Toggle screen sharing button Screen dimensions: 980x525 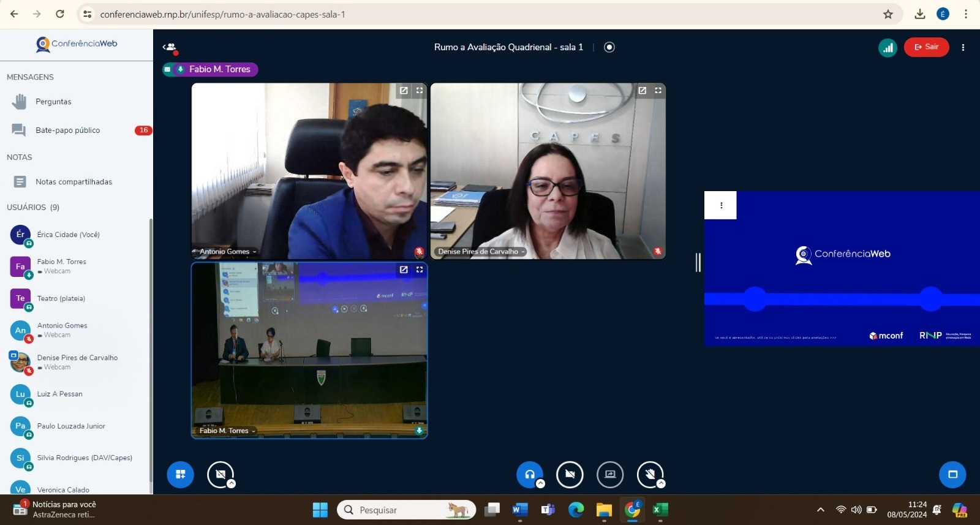coord(610,474)
